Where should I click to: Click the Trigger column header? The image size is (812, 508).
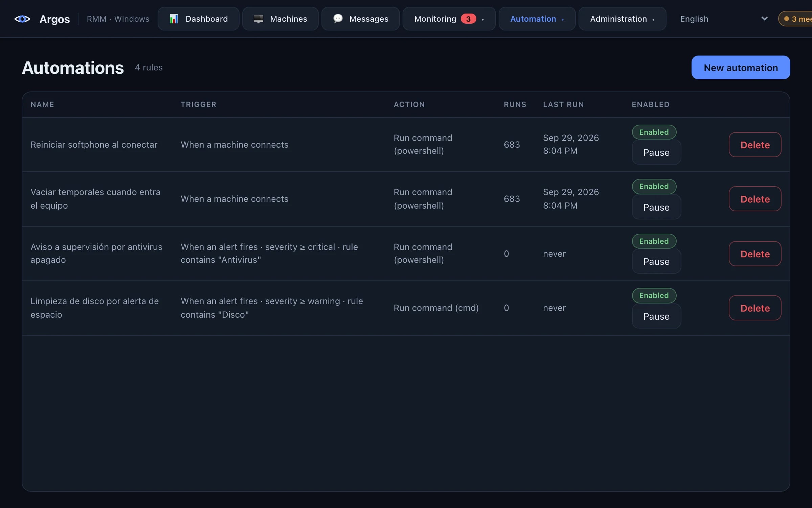[198, 104]
